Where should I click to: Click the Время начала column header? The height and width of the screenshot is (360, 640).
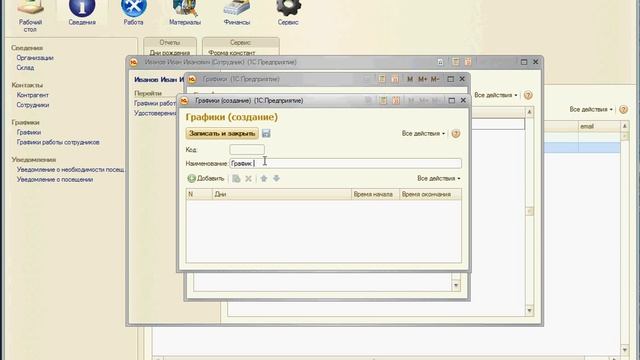[375, 194]
